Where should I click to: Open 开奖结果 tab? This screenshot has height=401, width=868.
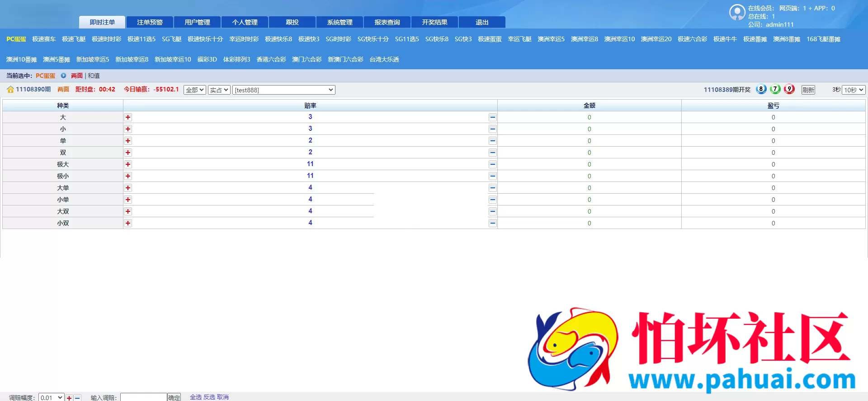coord(434,22)
